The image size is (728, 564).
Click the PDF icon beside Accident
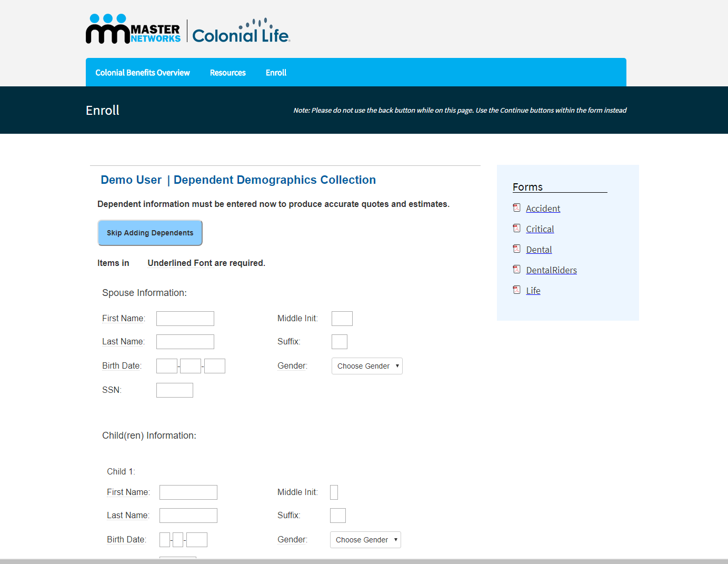[516, 208]
